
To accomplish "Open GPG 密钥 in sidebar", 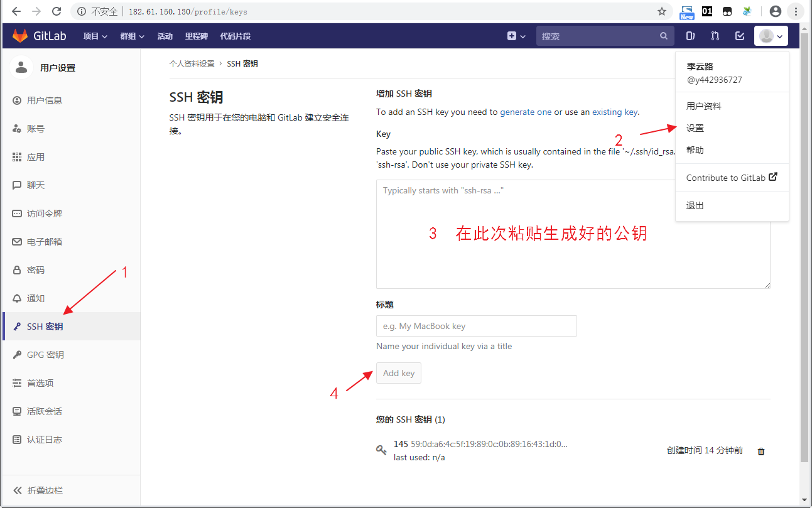I will [45, 355].
